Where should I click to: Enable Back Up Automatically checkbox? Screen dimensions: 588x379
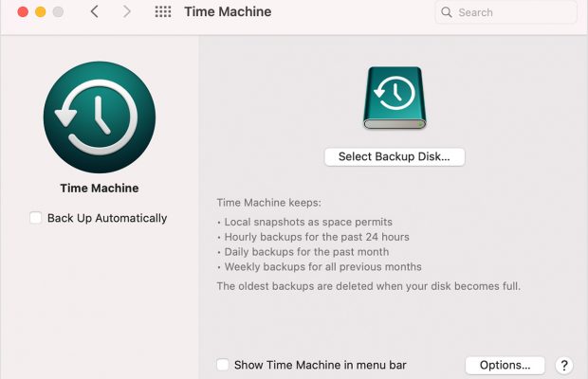coord(36,218)
